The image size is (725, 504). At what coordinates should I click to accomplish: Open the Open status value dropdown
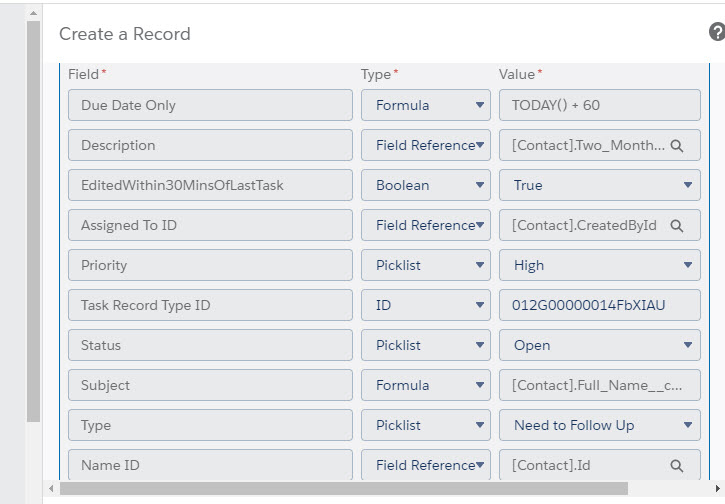(x=599, y=345)
